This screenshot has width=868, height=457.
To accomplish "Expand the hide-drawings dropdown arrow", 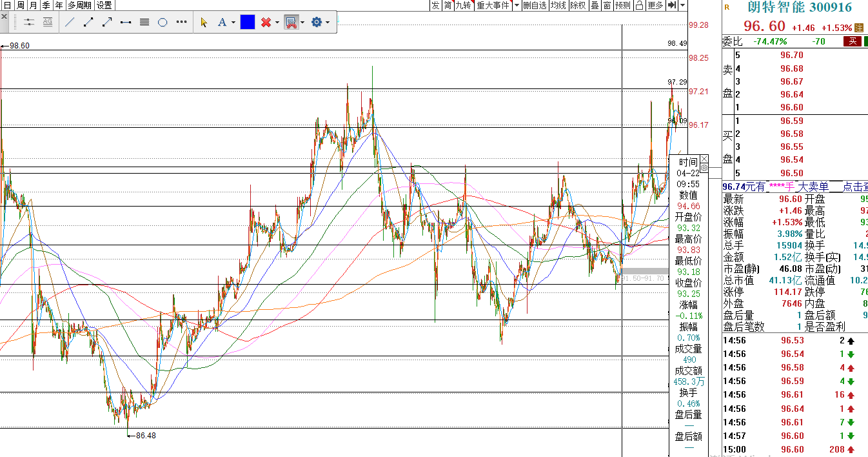I will tap(302, 23).
